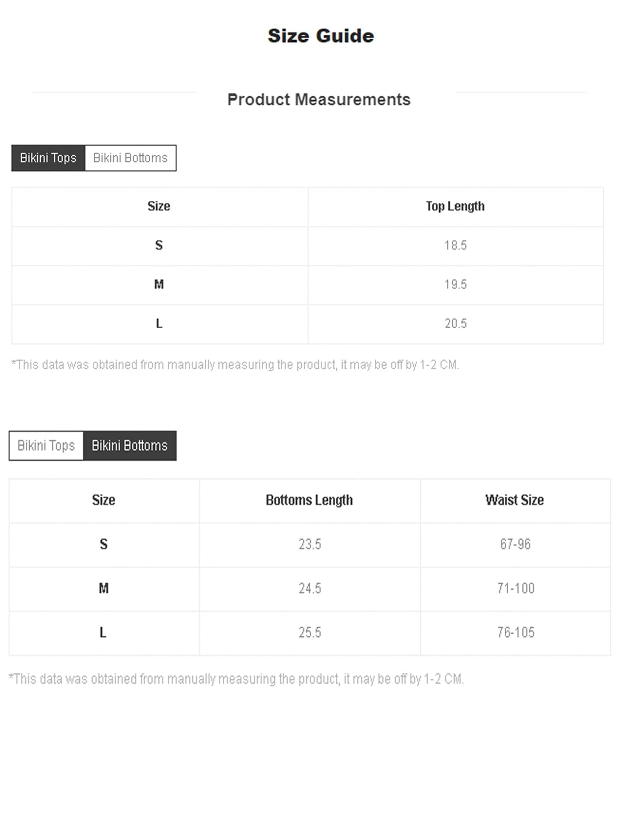Click the Waist Size column header

515,500
